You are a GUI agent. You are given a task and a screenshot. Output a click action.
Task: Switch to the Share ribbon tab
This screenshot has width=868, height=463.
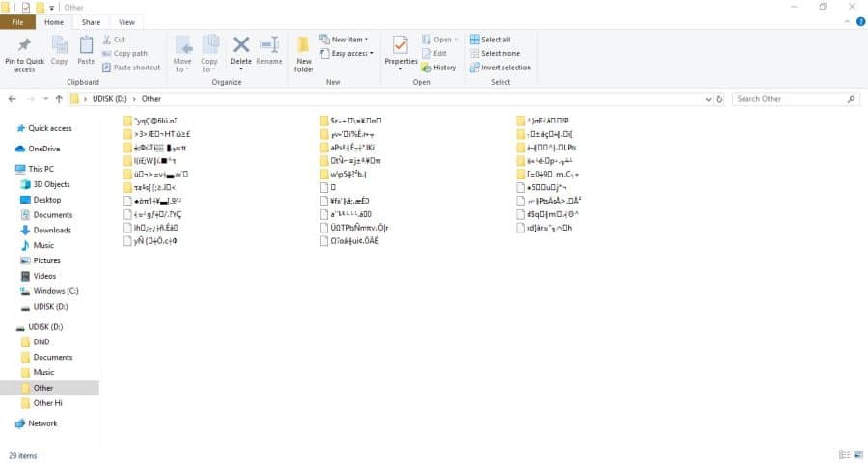click(x=91, y=22)
